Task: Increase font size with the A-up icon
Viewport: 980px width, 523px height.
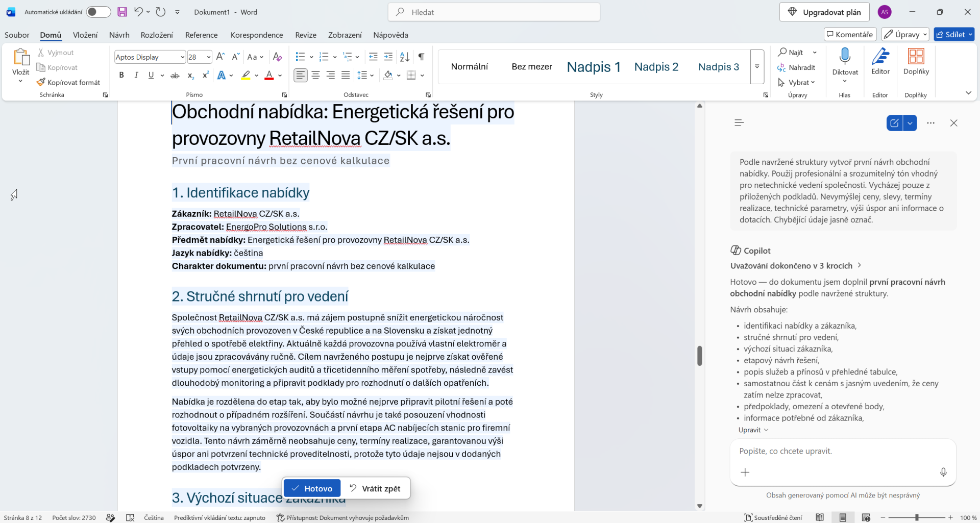Action: coord(220,57)
